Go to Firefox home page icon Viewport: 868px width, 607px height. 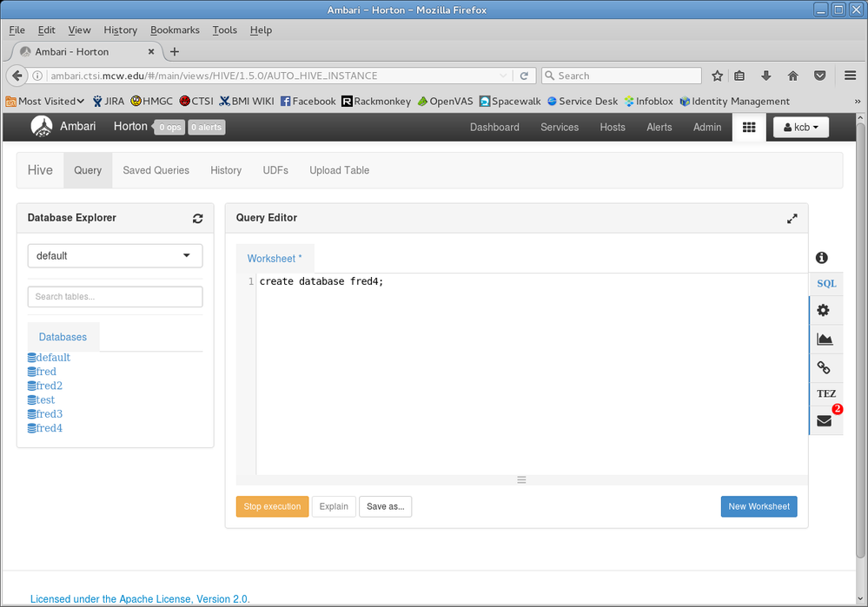(x=792, y=76)
